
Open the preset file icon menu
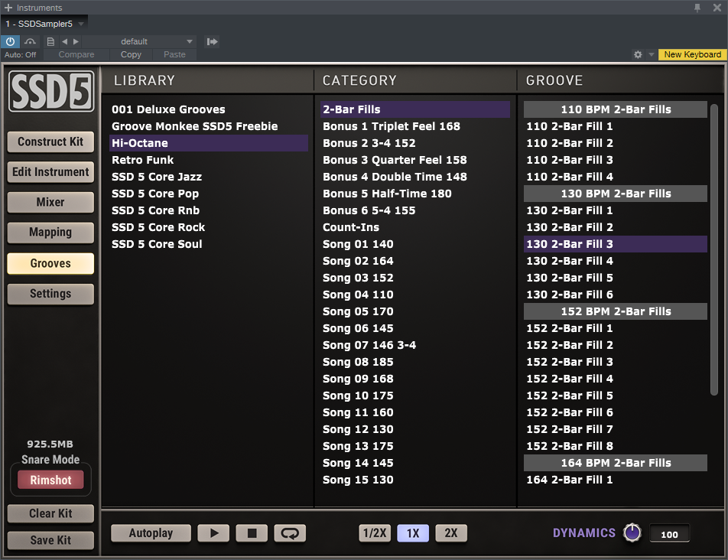click(x=50, y=41)
